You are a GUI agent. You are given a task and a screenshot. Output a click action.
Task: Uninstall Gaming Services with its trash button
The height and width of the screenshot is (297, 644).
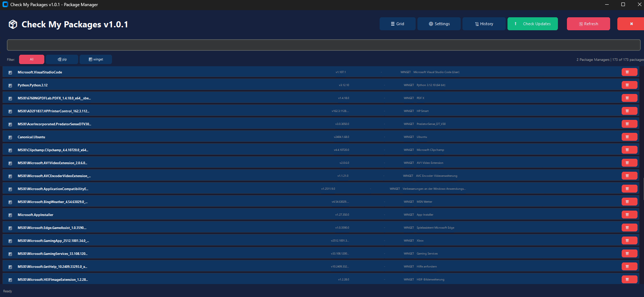click(629, 253)
